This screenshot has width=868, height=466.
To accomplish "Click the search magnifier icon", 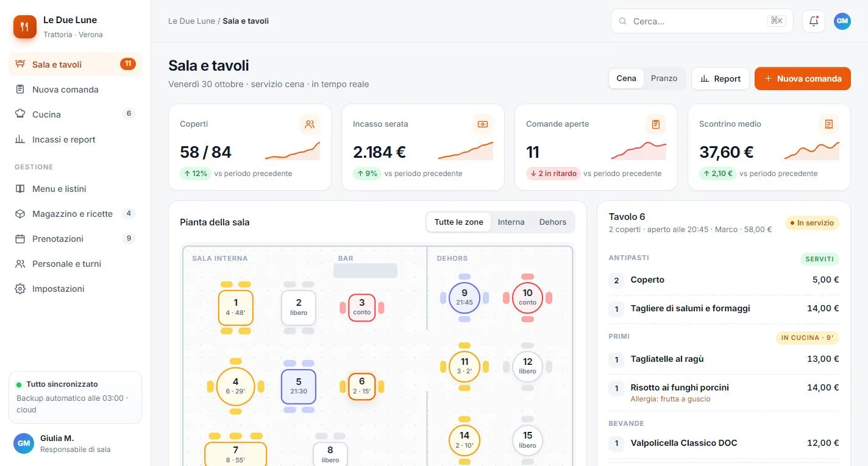I will (623, 21).
